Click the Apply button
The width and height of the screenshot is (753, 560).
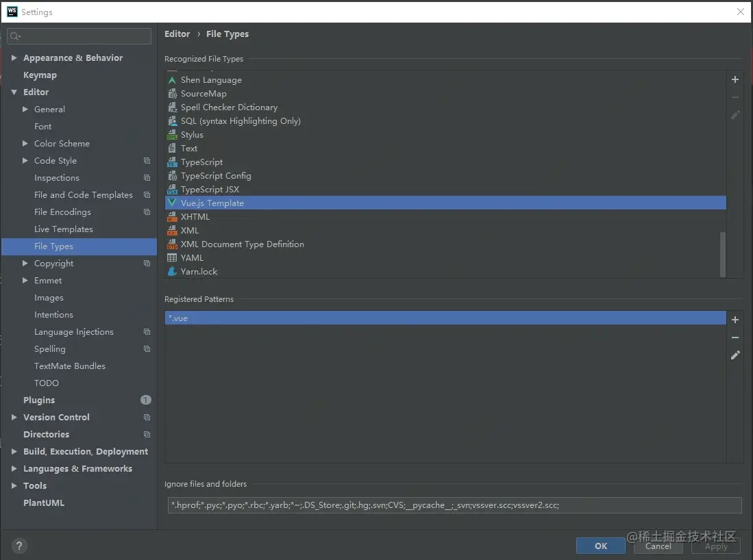click(x=715, y=546)
